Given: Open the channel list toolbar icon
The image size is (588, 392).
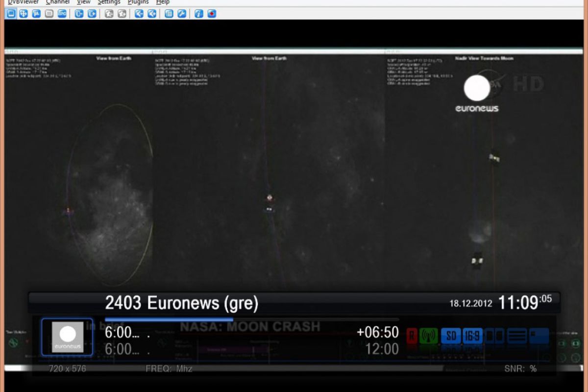Looking at the screenshot, I should tap(169, 14).
